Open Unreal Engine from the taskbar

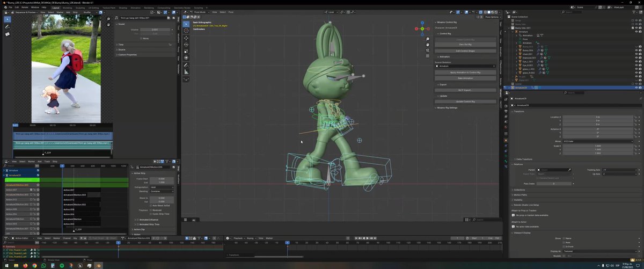coord(80,265)
